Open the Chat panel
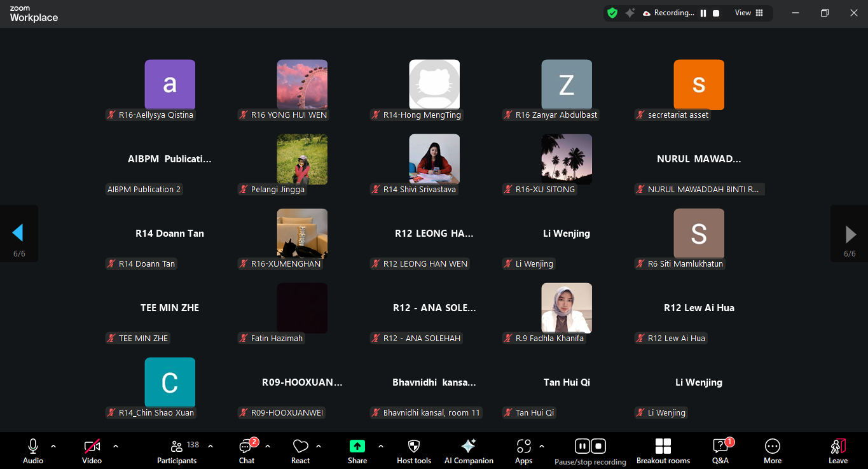868x469 pixels. click(246, 451)
